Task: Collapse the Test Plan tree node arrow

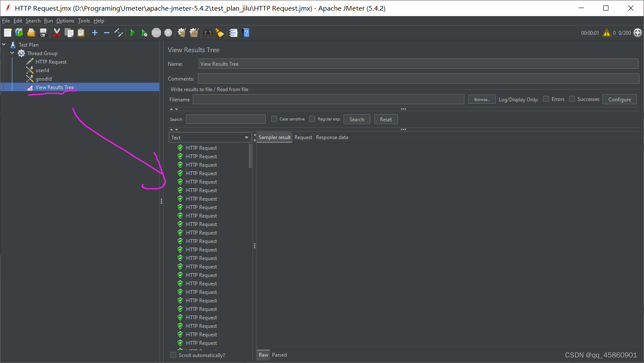Action: (4, 45)
